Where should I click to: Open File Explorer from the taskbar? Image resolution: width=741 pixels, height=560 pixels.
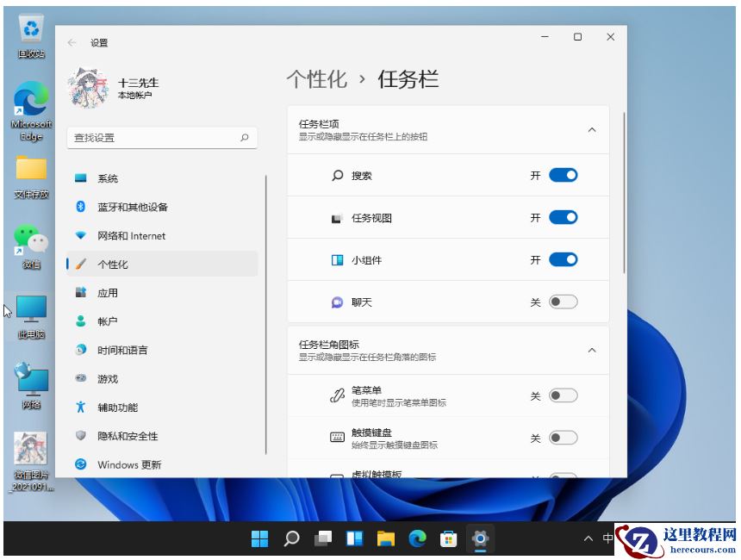pos(385,538)
